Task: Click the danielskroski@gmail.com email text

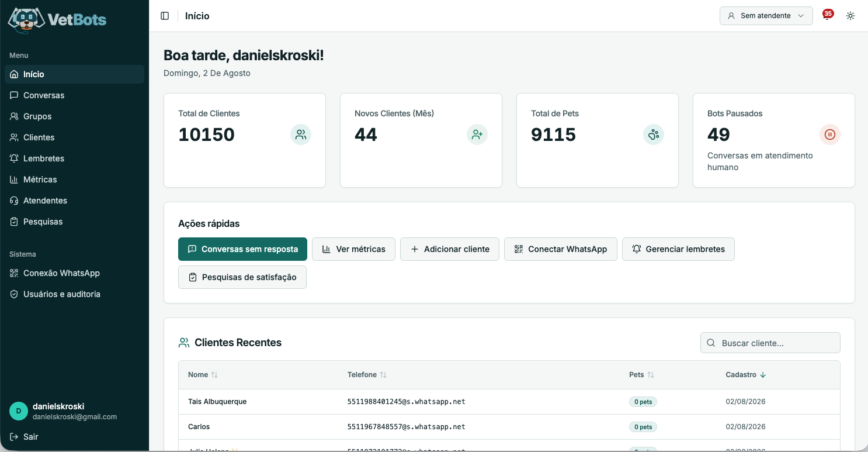Action: click(75, 417)
